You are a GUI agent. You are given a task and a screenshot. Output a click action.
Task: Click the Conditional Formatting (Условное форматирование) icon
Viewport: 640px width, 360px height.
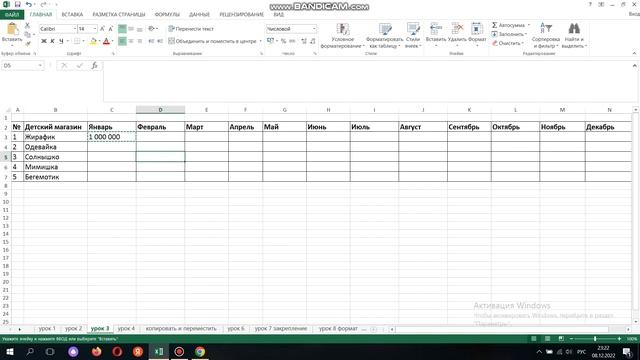(x=342, y=29)
